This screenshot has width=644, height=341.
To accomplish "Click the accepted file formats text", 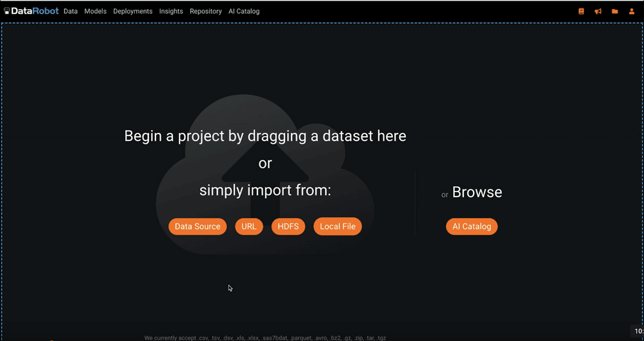I will click(265, 338).
